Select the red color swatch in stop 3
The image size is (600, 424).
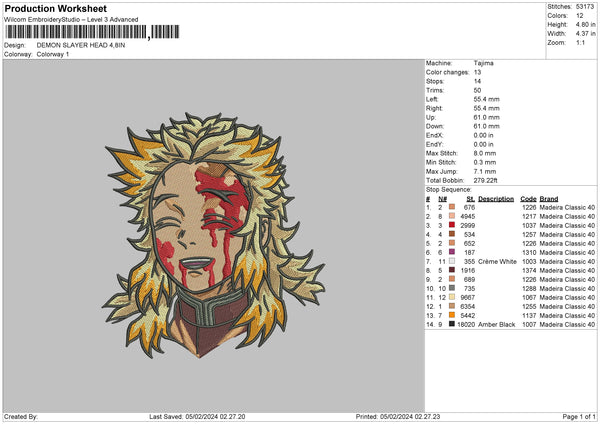452,225
